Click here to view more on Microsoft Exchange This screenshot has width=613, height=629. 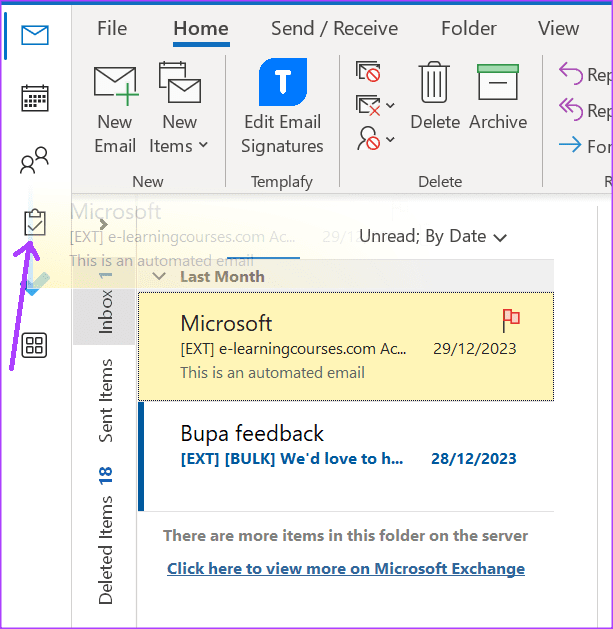pyautogui.click(x=346, y=569)
